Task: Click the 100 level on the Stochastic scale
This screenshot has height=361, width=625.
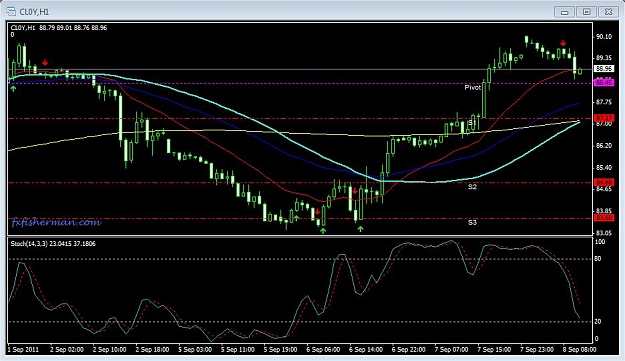Action: tap(600, 242)
